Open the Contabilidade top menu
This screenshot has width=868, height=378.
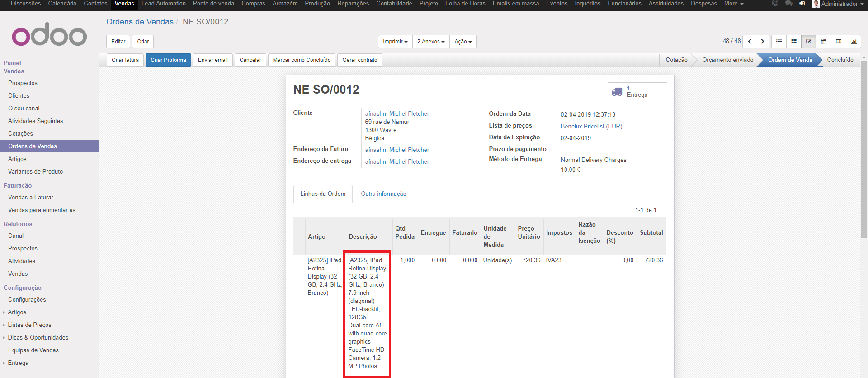394,4
